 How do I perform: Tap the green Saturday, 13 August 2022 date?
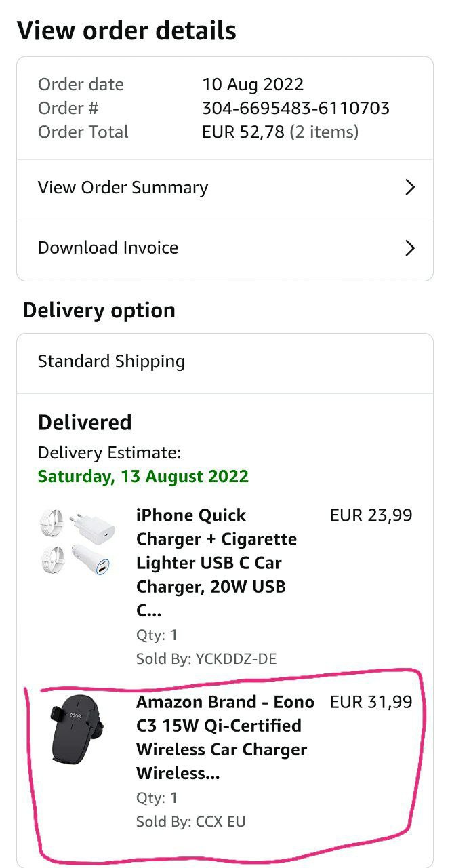coord(143,477)
